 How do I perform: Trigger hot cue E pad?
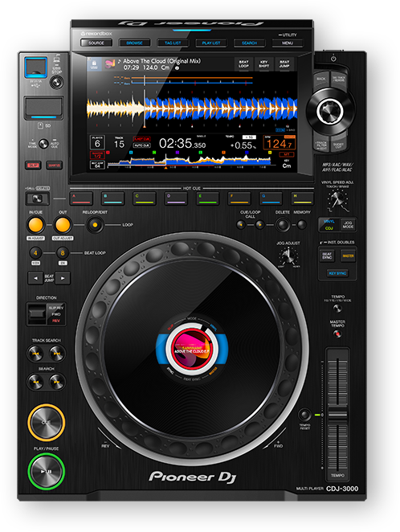(x=208, y=198)
